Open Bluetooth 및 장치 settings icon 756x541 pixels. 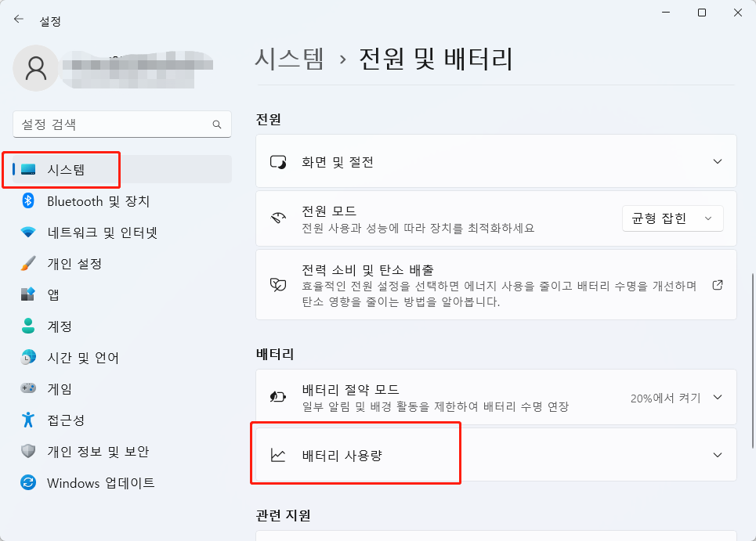[28, 201]
